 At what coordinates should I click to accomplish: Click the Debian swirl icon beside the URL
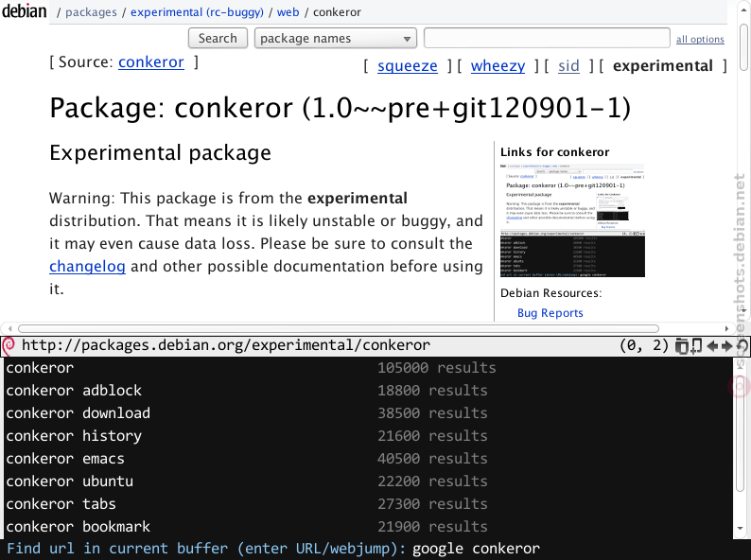pos(9,346)
